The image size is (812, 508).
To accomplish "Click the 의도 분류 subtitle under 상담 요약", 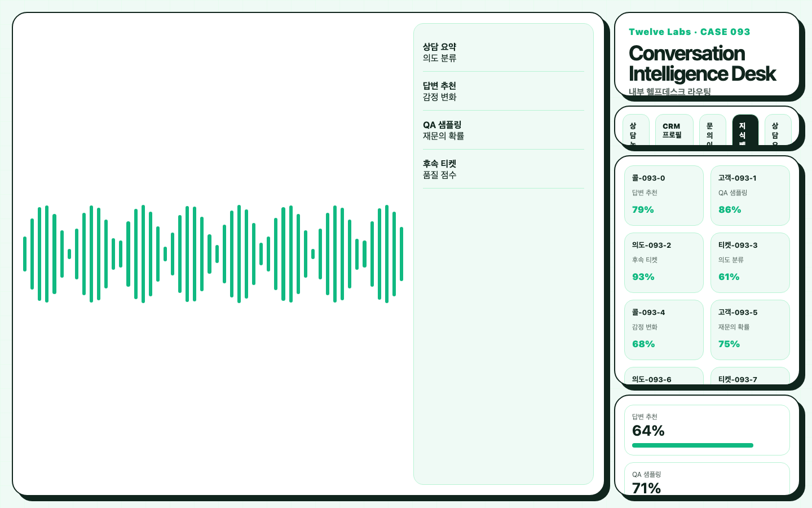I will point(440,58).
